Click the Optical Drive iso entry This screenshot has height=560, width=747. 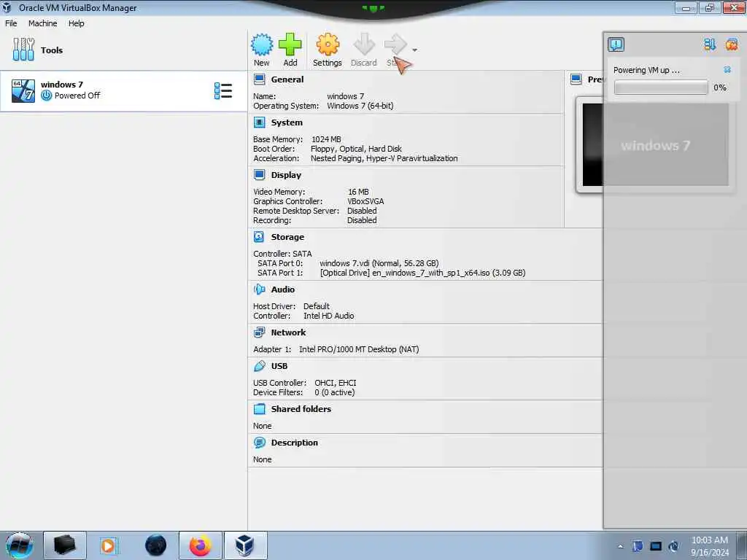click(x=422, y=273)
